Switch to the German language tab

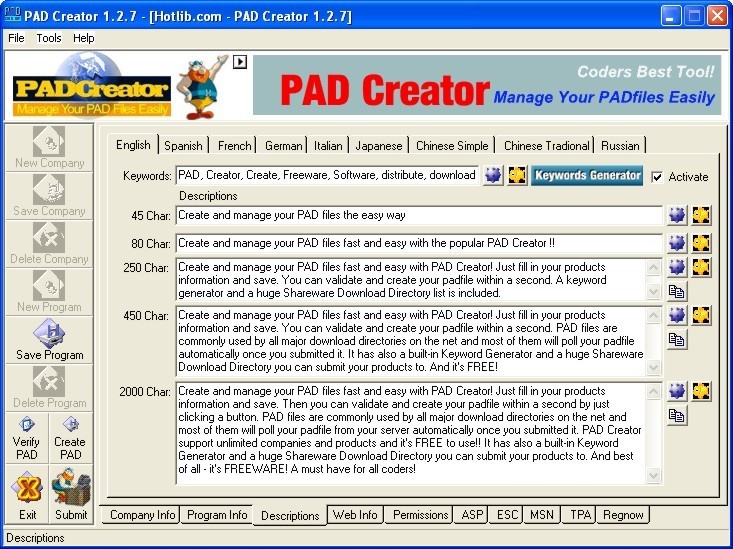tap(283, 146)
